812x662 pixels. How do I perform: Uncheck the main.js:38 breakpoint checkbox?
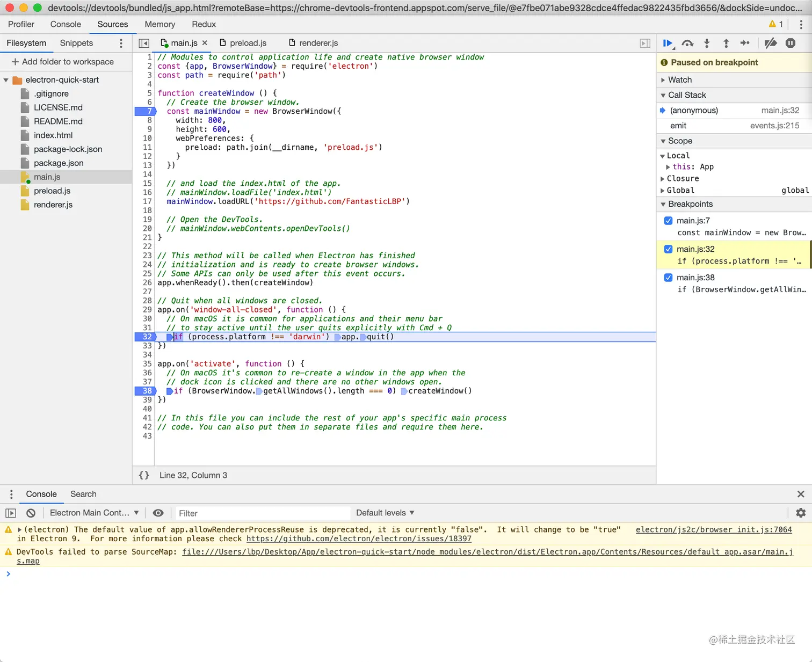[669, 278]
